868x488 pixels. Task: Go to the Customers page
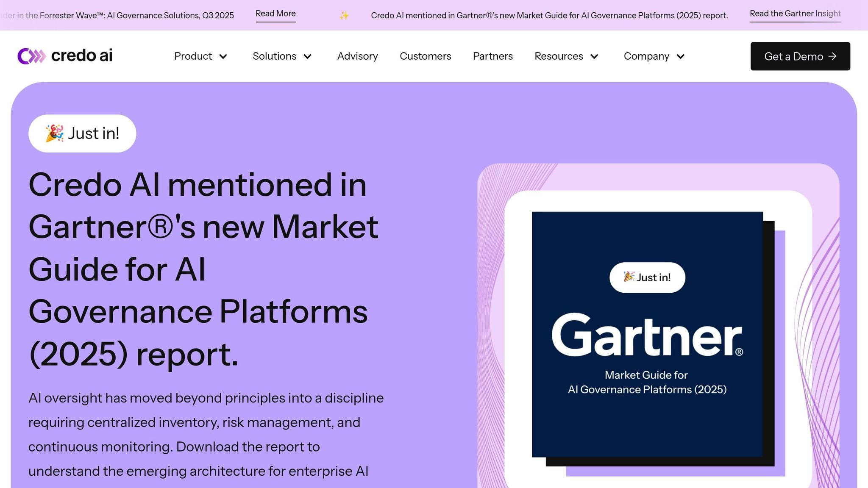425,56
